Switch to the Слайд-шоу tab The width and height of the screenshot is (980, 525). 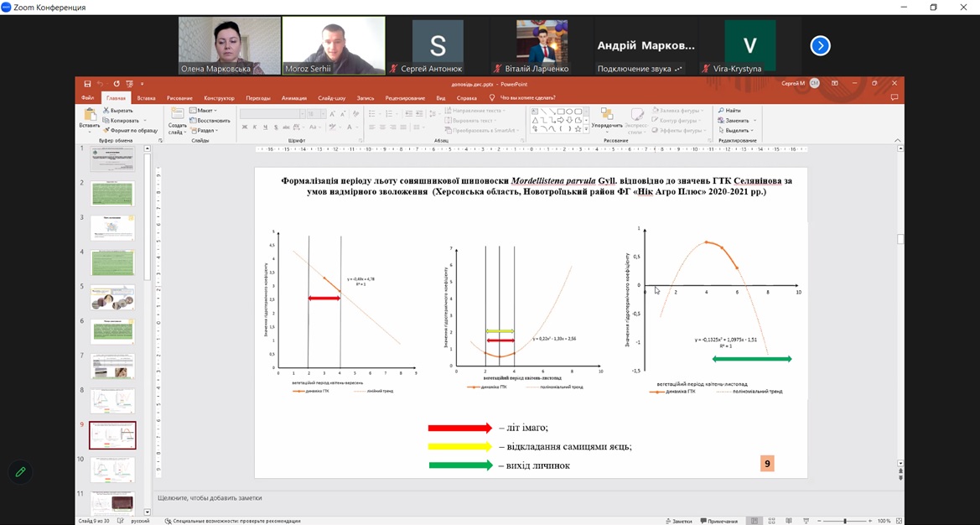331,98
